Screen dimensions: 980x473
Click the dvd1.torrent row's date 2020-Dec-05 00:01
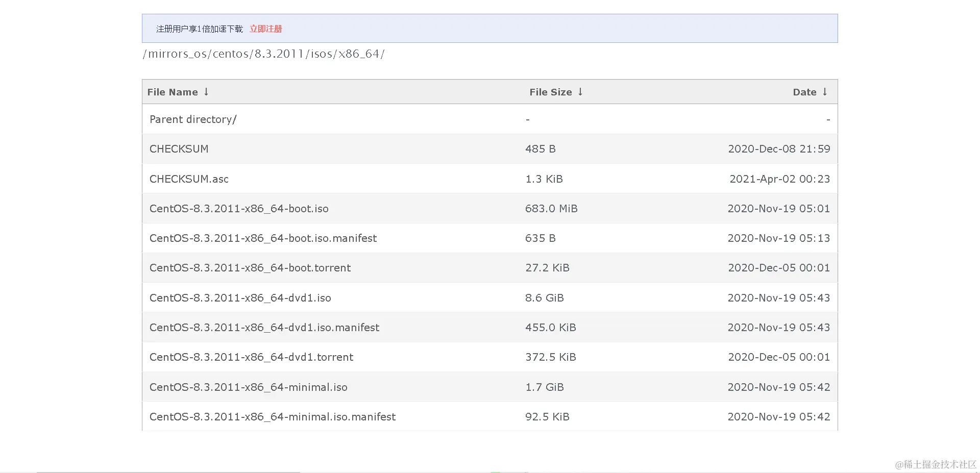pos(779,357)
